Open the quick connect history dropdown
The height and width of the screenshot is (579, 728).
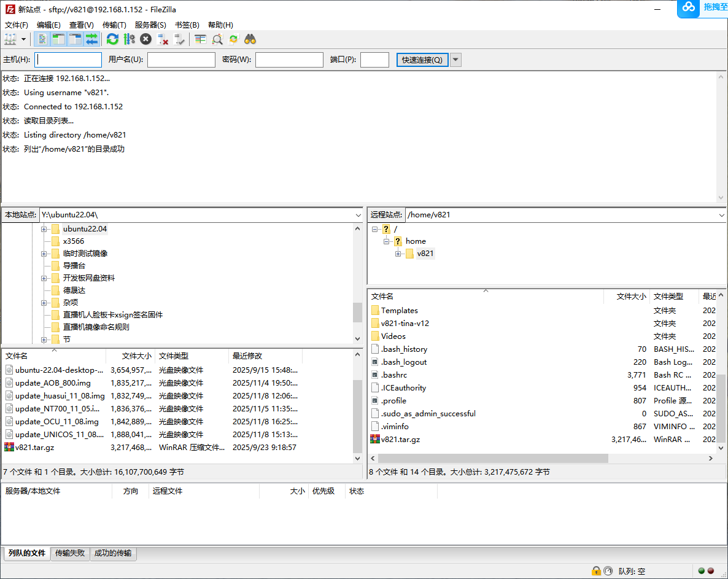[x=456, y=60]
